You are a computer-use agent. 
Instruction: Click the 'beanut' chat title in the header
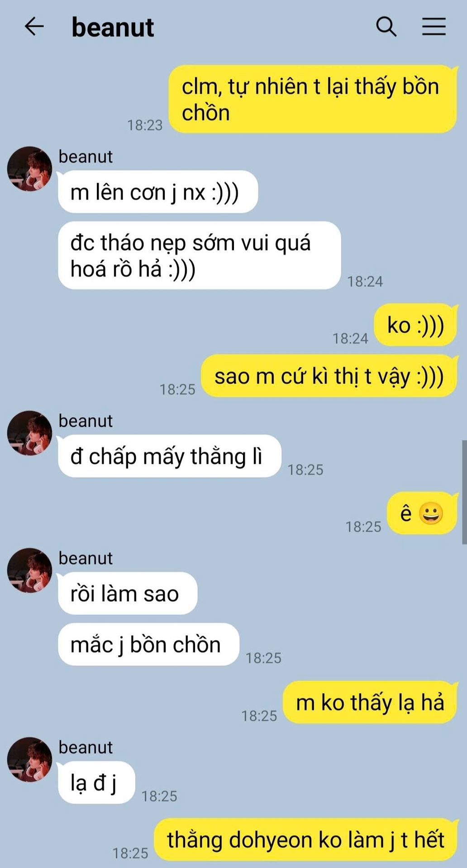click(x=113, y=27)
